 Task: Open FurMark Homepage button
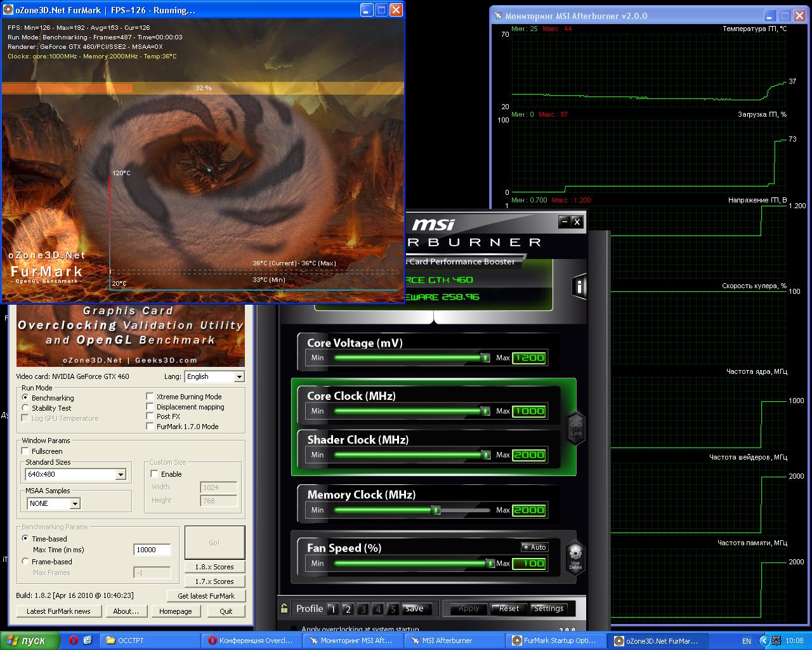tap(176, 611)
